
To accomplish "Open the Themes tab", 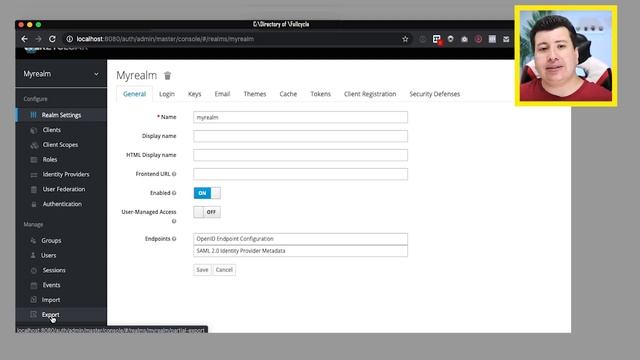I will tap(255, 94).
